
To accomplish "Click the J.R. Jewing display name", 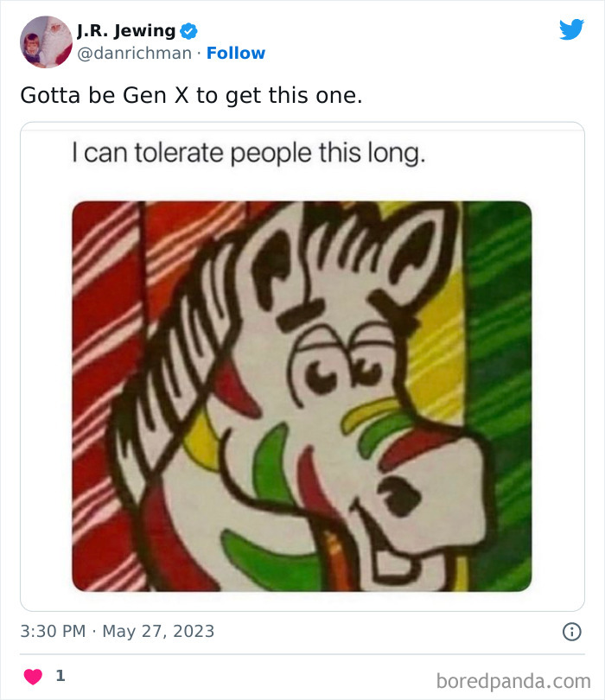I will pos(126,30).
